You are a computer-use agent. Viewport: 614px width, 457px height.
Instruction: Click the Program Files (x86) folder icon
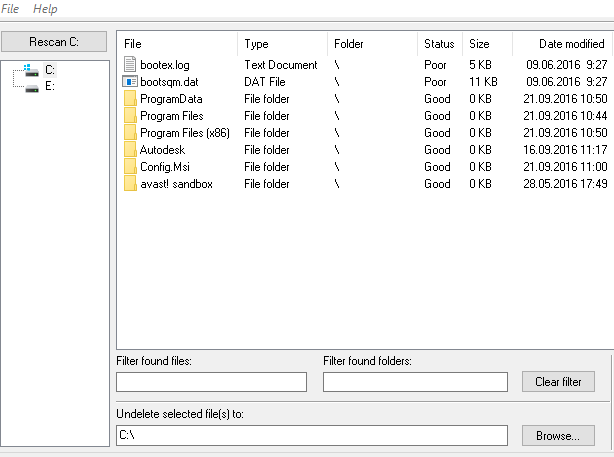(130, 133)
